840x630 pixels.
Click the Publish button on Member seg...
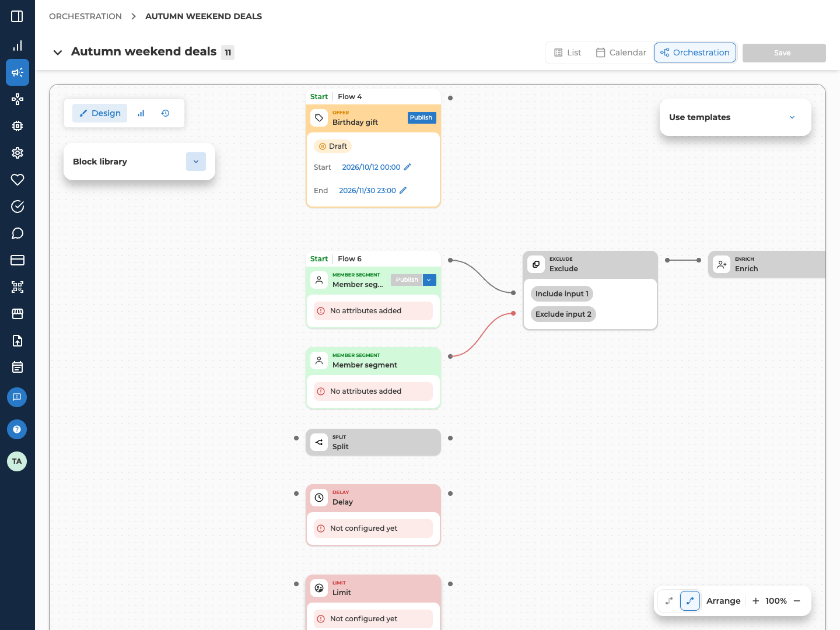(407, 280)
